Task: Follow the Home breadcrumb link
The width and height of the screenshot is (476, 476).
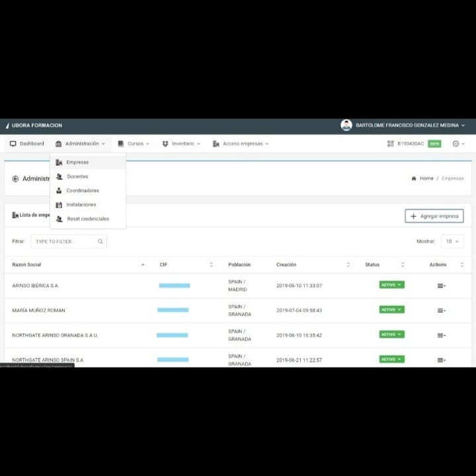Action: 426,178
